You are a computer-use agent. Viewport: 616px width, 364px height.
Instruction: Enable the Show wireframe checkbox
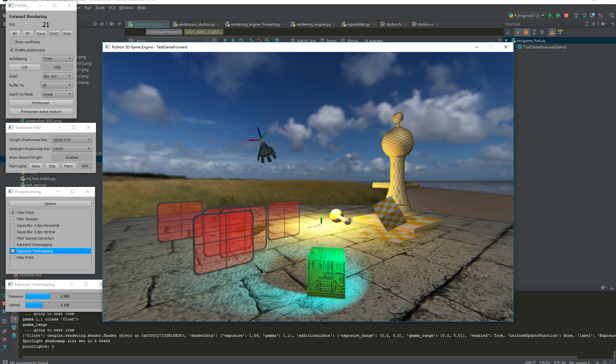12,42
